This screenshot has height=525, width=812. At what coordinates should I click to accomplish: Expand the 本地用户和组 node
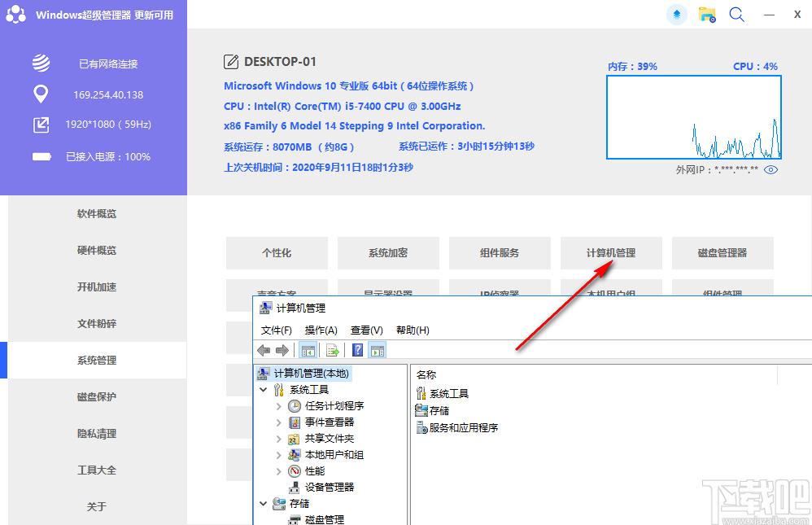[278, 455]
